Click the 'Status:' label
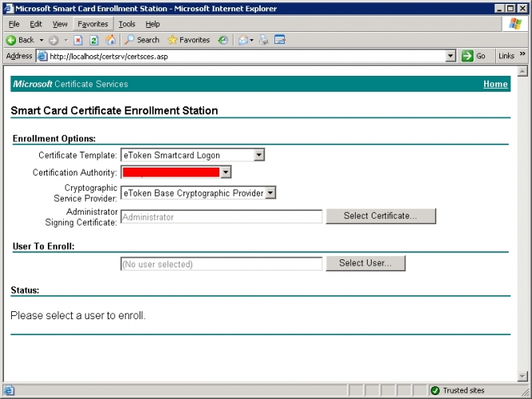Image resolution: width=532 pixels, height=399 pixels. 25,290
